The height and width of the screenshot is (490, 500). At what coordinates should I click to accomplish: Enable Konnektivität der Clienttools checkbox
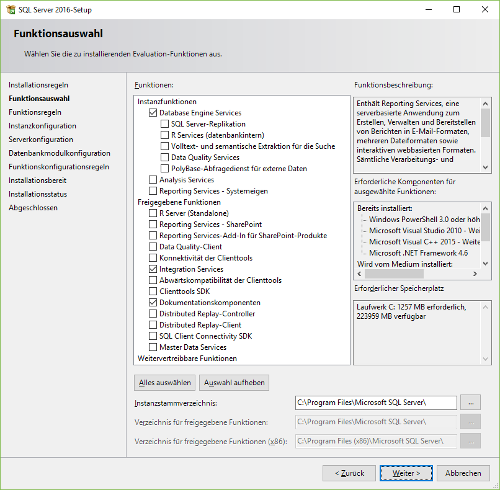tap(153, 258)
